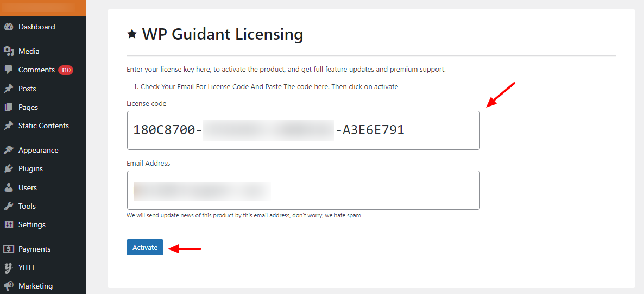This screenshot has width=644, height=294.
Task: Click the Media library icon
Action: [9, 51]
